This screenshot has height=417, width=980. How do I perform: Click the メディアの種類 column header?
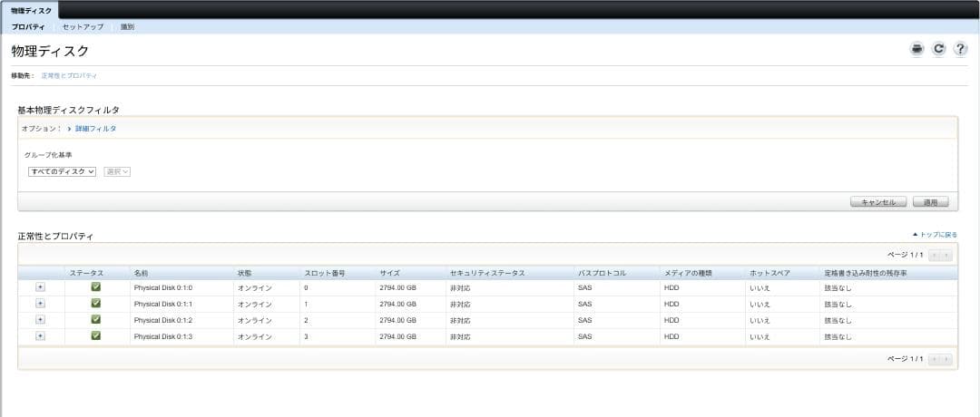pyautogui.click(x=702, y=273)
